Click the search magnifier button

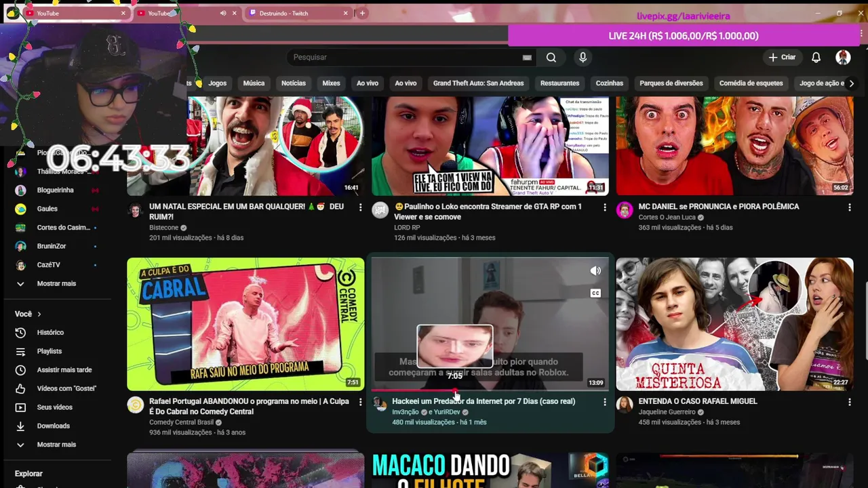click(551, 58)
